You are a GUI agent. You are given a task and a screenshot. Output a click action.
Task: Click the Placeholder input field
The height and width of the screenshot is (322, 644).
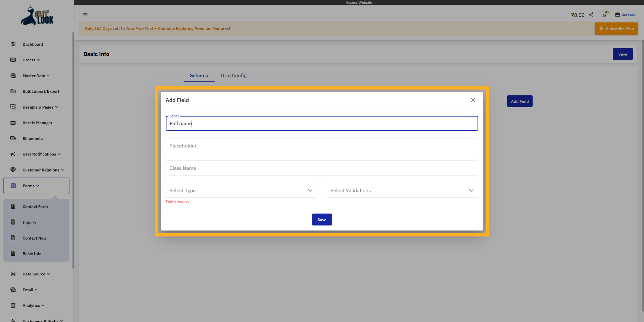click(x=322, y=145)
